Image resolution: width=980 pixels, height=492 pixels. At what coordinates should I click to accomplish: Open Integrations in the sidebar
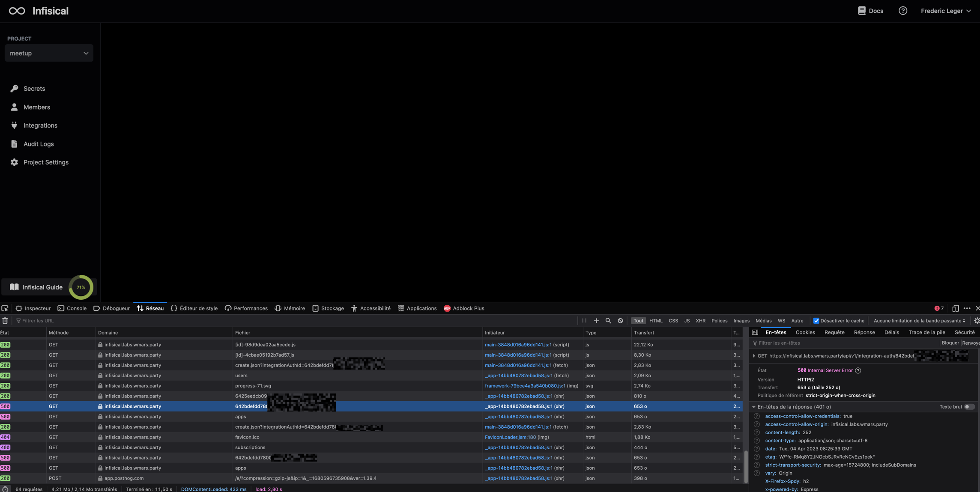pyautogui.click(x=40, y=125)
